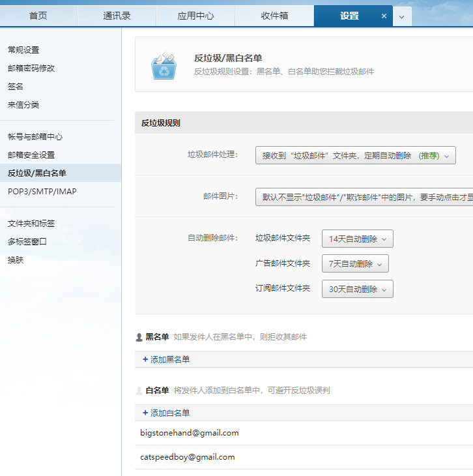Viewport: 473px width, 476px height.
Task: Open 换肤 in the sidebar
Action: pyautogui.click(x=16, y=260)
